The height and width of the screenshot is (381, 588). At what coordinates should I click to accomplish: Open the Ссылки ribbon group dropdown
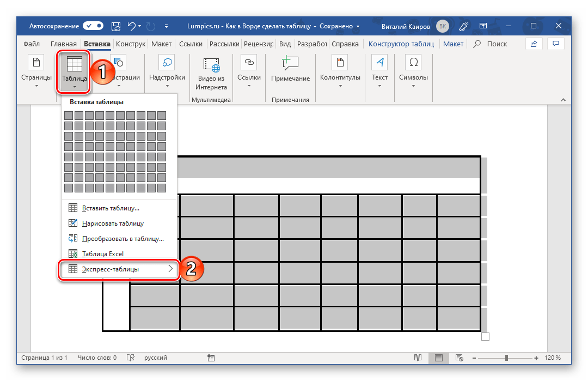pyautogui.click(x=249, y=72)
